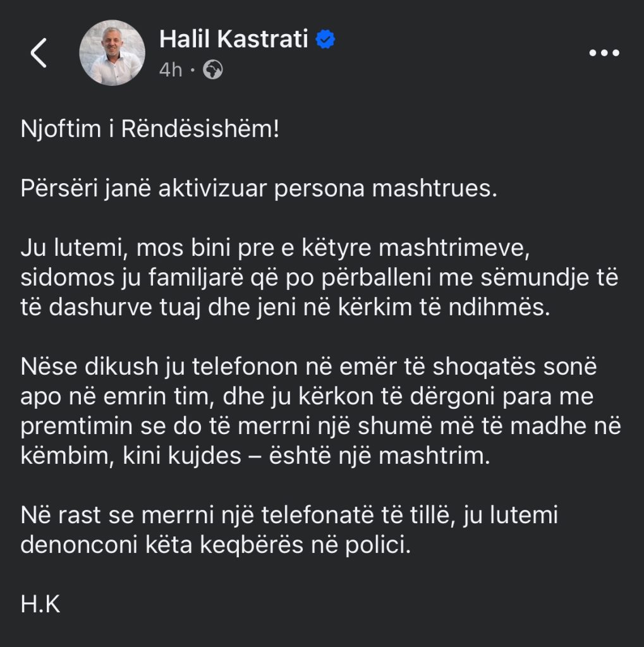Tap the phrase 'është një mashtrim.'

click(380, 456)
